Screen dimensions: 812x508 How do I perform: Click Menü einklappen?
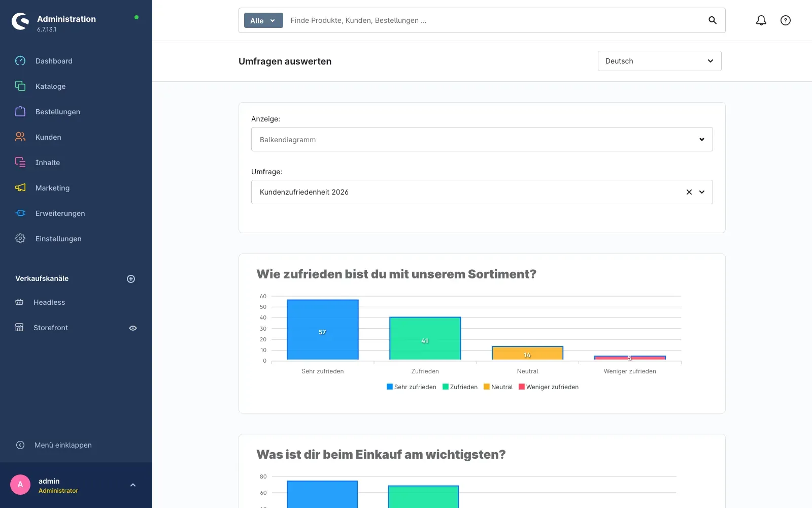point(63,445)
